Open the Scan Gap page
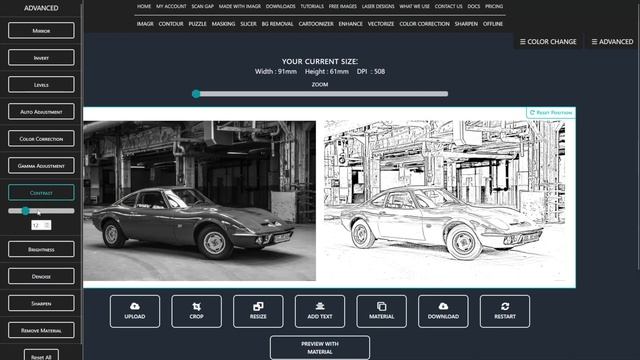 point(202,6)
